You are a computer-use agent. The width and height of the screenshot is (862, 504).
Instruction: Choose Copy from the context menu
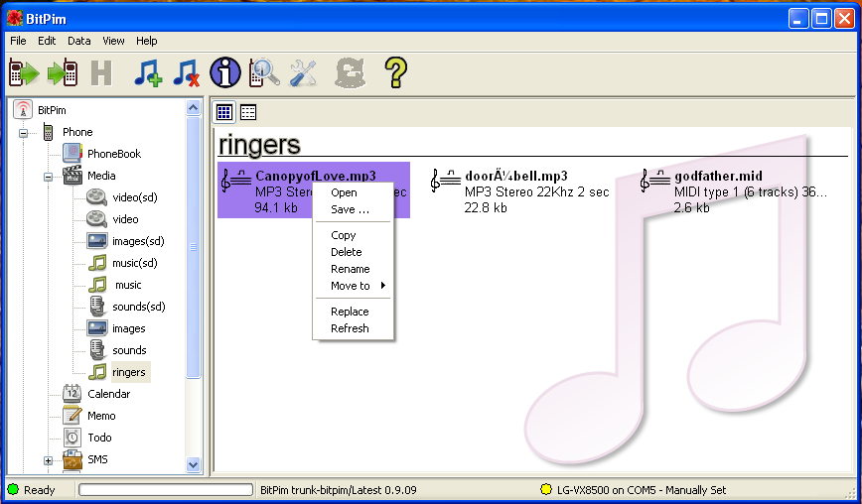[x=353, y=235]
